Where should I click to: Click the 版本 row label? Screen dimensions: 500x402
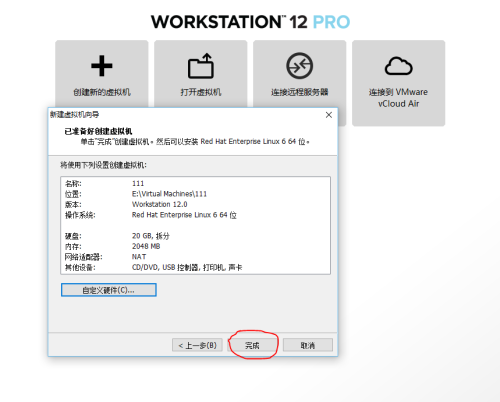coord(73,204)
